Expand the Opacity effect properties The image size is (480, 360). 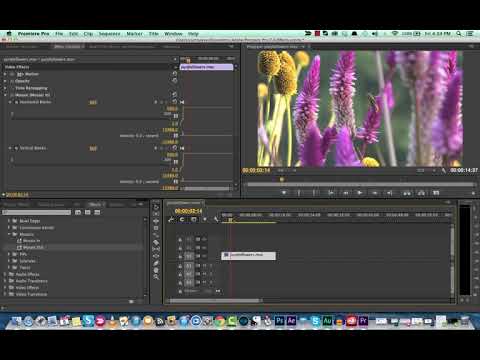[x=5, y=81]
